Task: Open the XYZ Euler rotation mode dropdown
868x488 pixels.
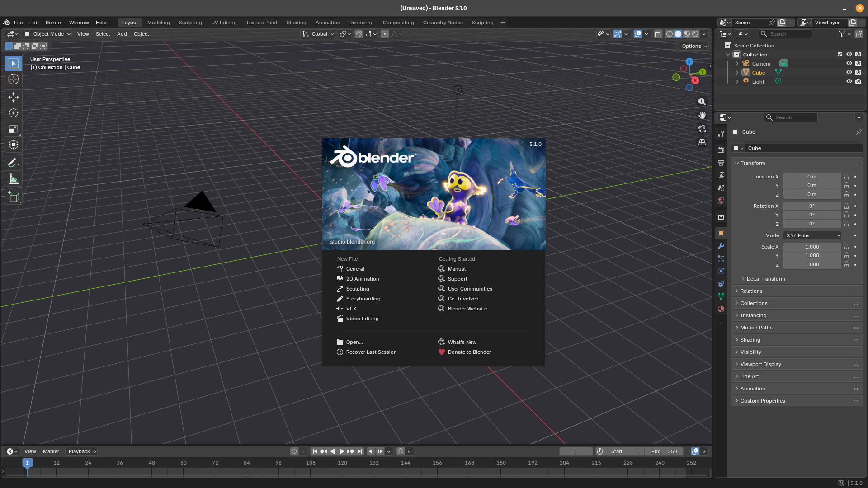Action: tap(812, 235)
